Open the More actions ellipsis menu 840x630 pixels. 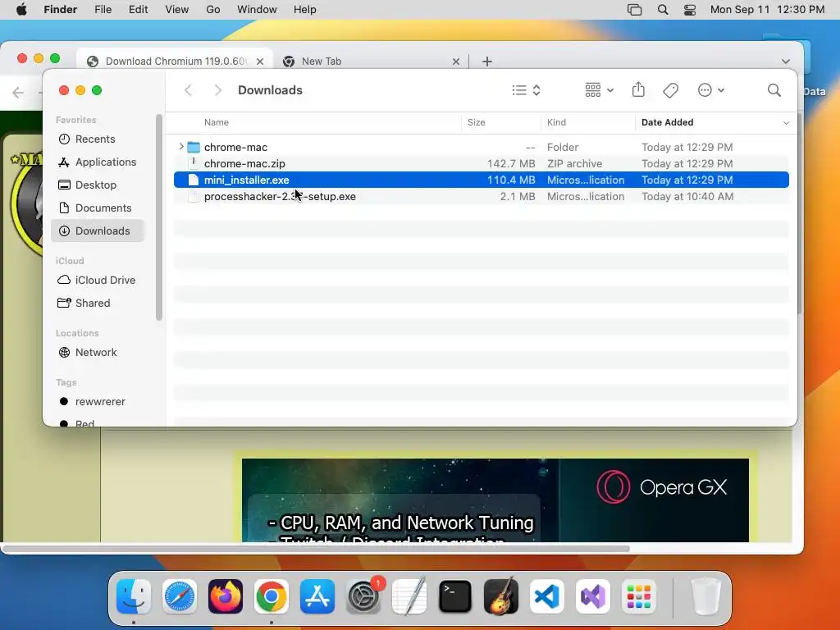point(711,90)
